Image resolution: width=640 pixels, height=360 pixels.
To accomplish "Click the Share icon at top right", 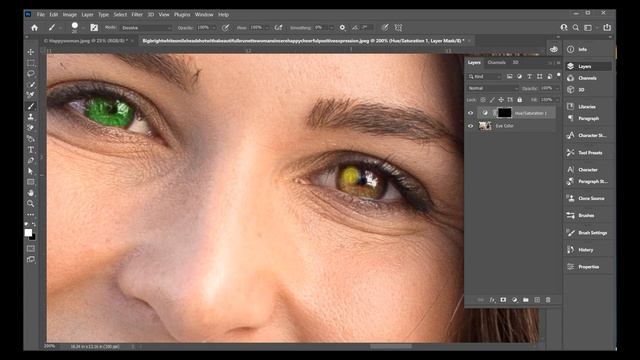I will pyautogui.click(x=607, y=27).
